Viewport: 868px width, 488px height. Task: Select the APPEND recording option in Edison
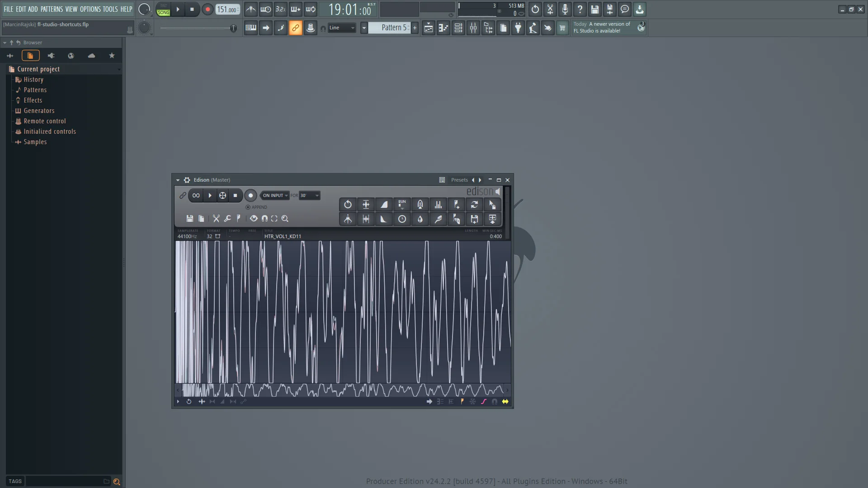coord(248,207)
